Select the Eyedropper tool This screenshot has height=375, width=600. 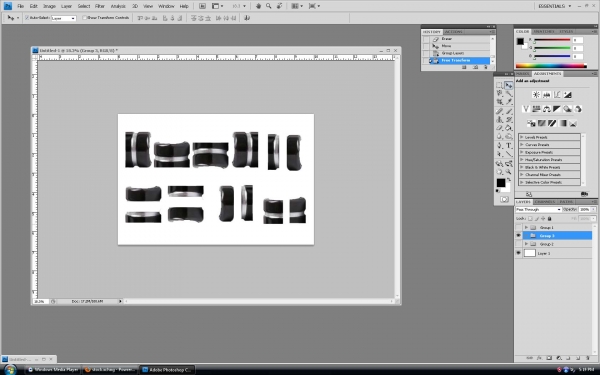[509, 102]
